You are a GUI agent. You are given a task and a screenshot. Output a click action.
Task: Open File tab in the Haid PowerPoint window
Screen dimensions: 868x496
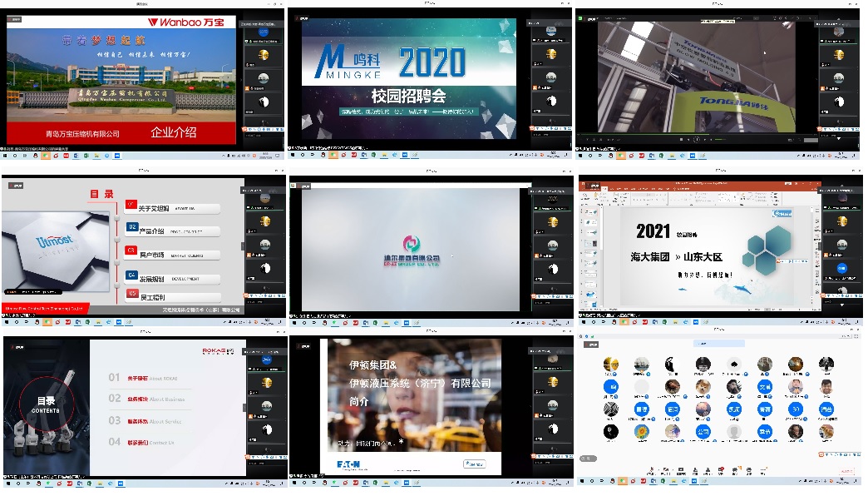pyautogui.click(x=585, y=190)
